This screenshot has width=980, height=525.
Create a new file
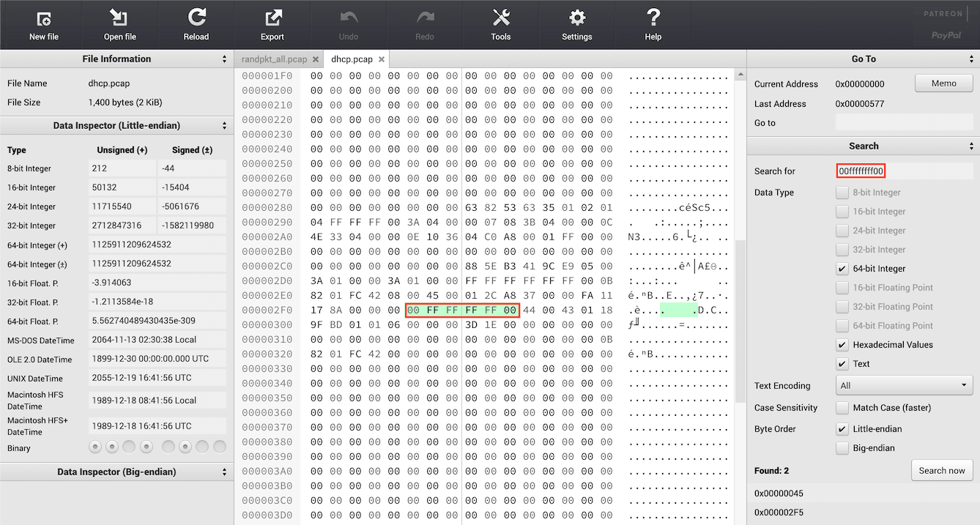click(43, 24)
